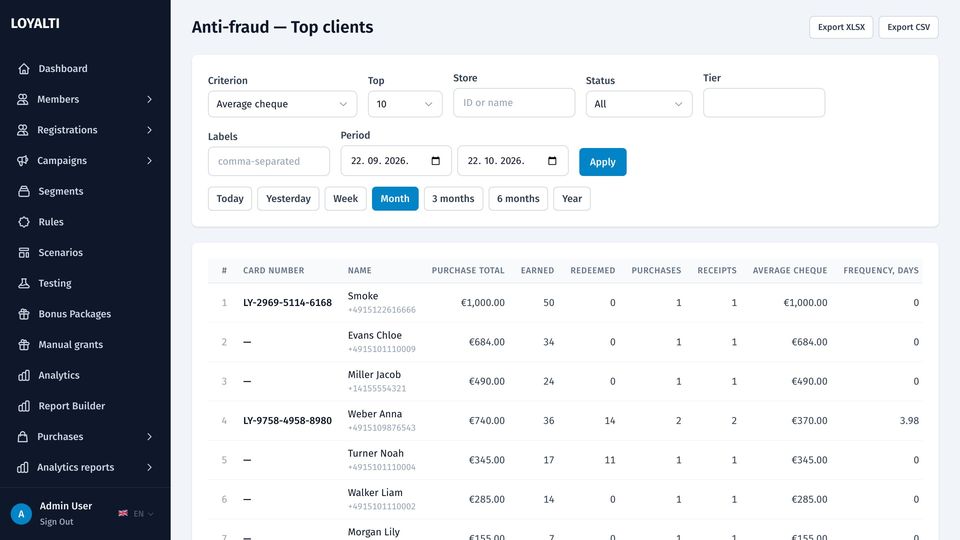Click the Apply filter button

602,162
